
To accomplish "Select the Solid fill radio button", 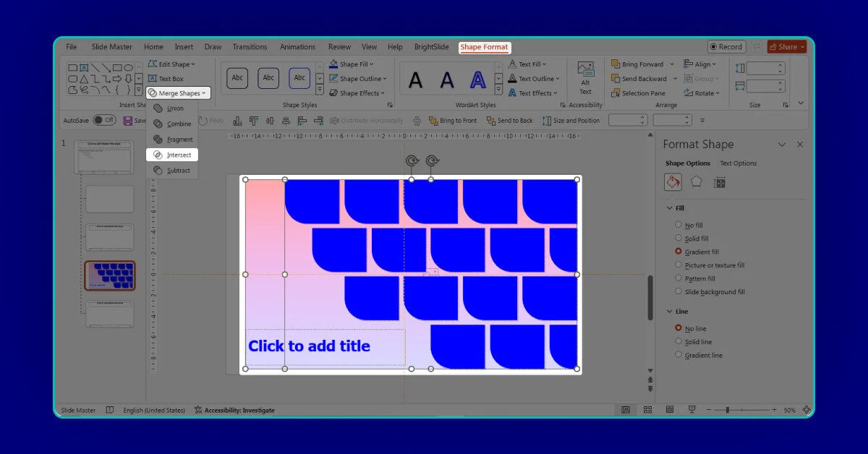I will pyautogui.click(x=678, y=239).
